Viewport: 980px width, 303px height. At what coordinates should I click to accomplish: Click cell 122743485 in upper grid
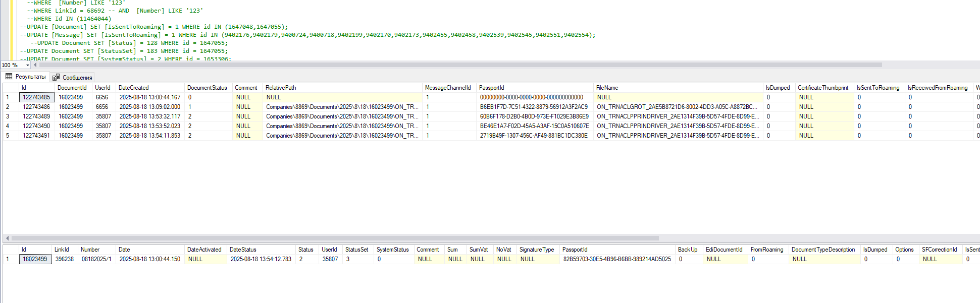37,97
